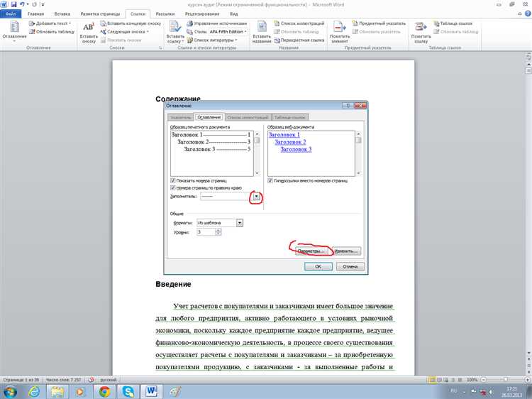Screen dimensions: 532x399
Task: Click the Заголовок 2 link in web preview
Action: pos(290,142)
